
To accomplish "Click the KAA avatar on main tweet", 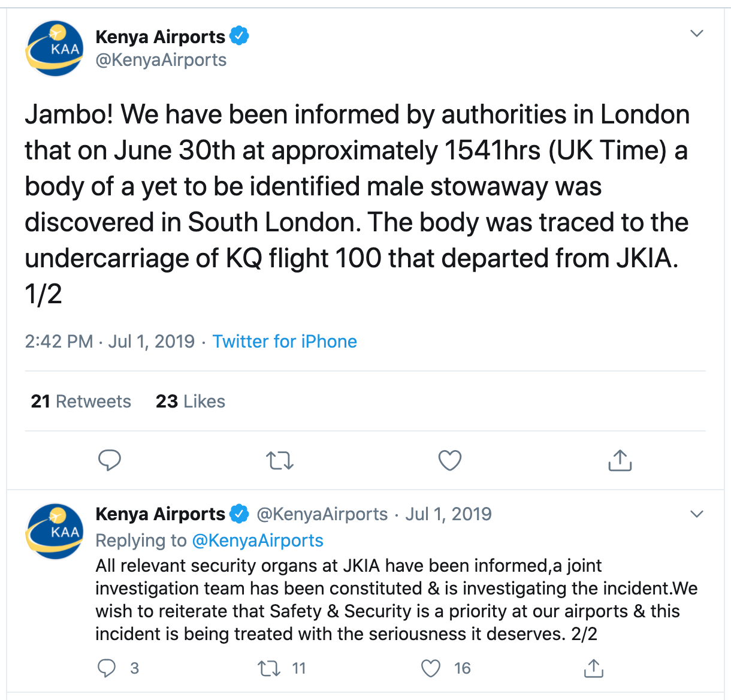I will pyautogui.click(x=55, y=49).
